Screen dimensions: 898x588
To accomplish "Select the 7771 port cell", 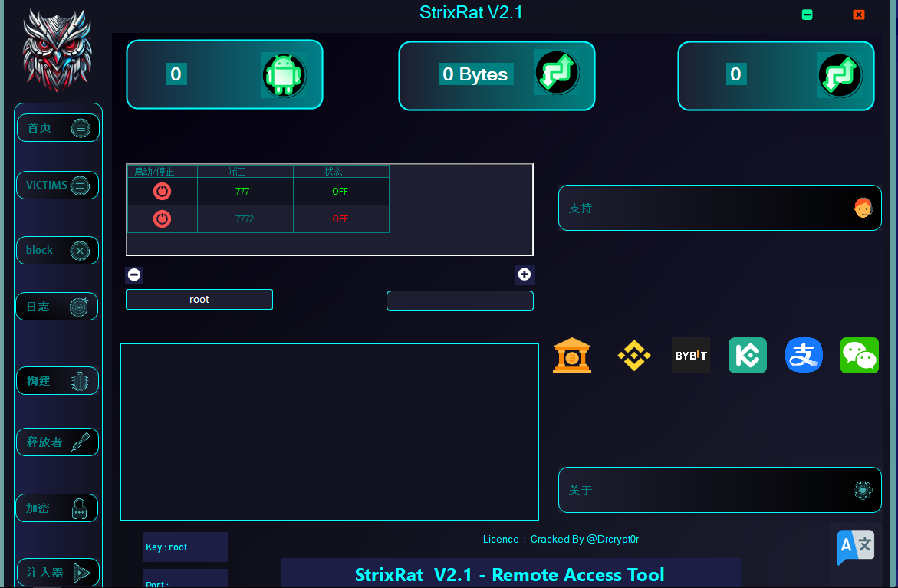I will pyautogui.click(x=245, y=191).
